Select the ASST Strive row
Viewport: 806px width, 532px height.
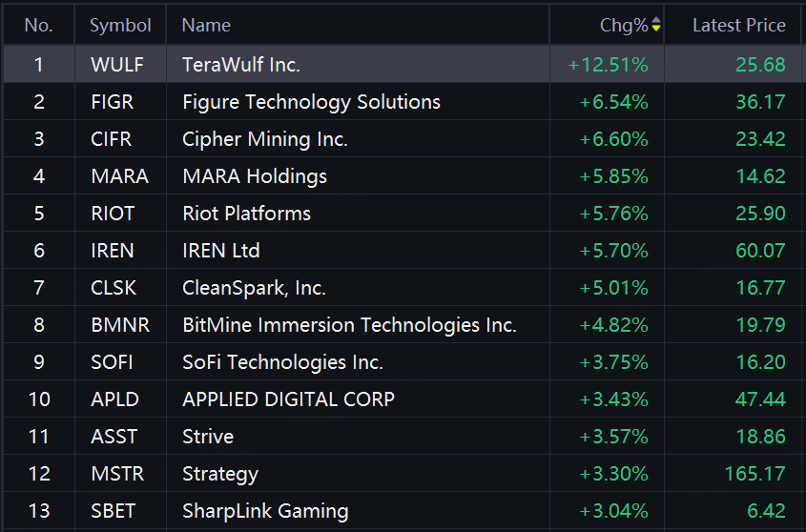click(x=403, y=437)
